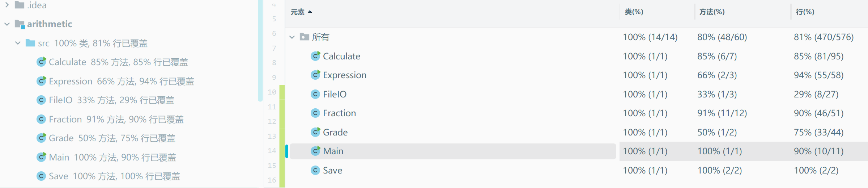Image resolution: width=868 pixels, height=188 pixels.
Task: Collapse the 所有 coverage row
Action: click(x=292, y=37)
